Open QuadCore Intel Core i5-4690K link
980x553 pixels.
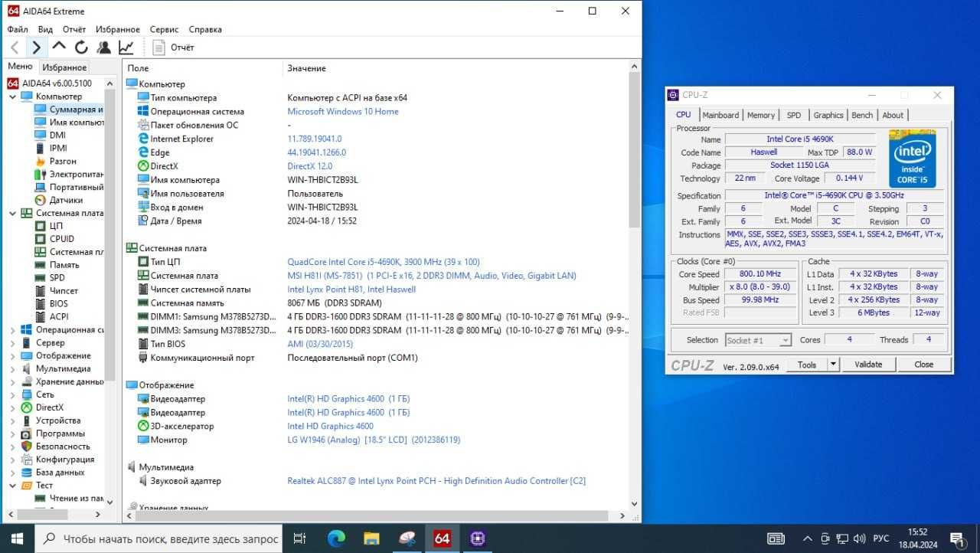(384, 262)
